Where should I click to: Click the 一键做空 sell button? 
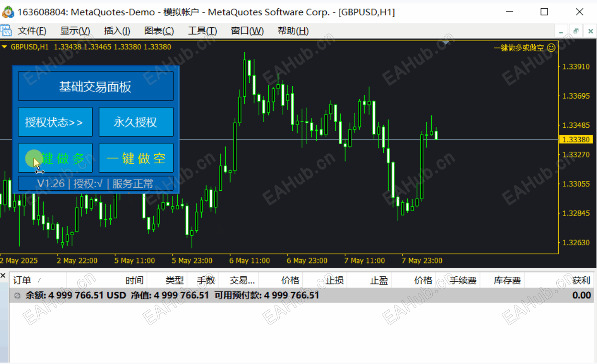tap(136, 158)
